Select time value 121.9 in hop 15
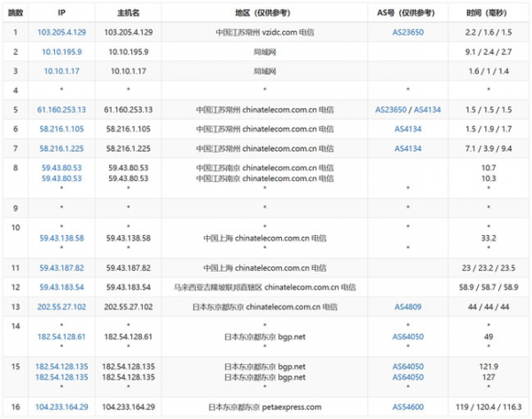The image size is (532, 419). [x=489, y=367]
